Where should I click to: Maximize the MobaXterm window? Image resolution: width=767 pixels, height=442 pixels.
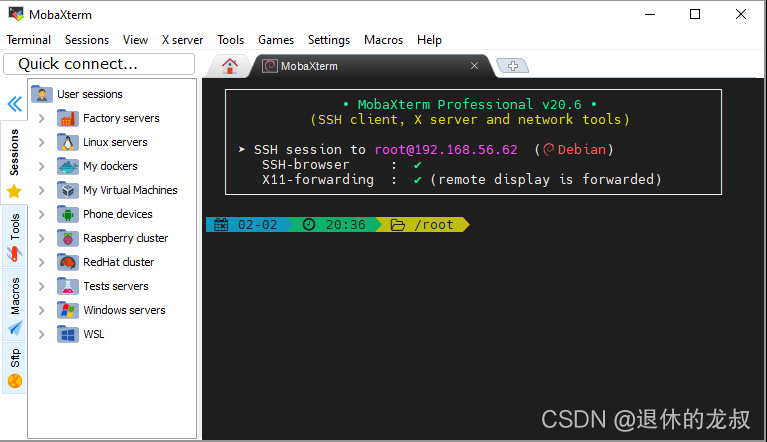[x=695, y=14]
